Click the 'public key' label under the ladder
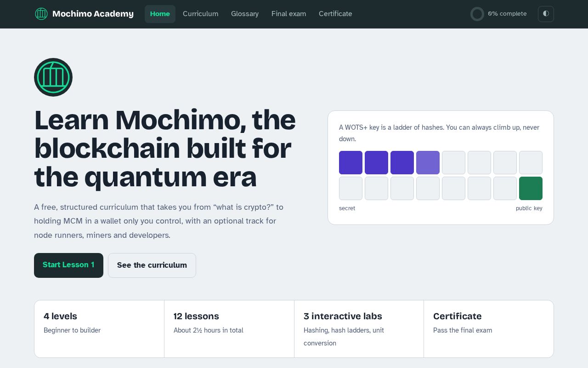 [x=529, y=208]
